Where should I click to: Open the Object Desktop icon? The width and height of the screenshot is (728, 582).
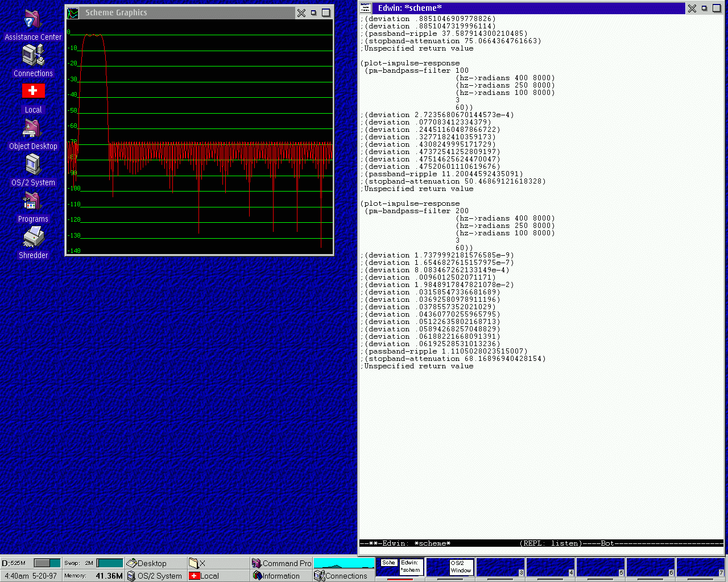click(x=33, y=129)
